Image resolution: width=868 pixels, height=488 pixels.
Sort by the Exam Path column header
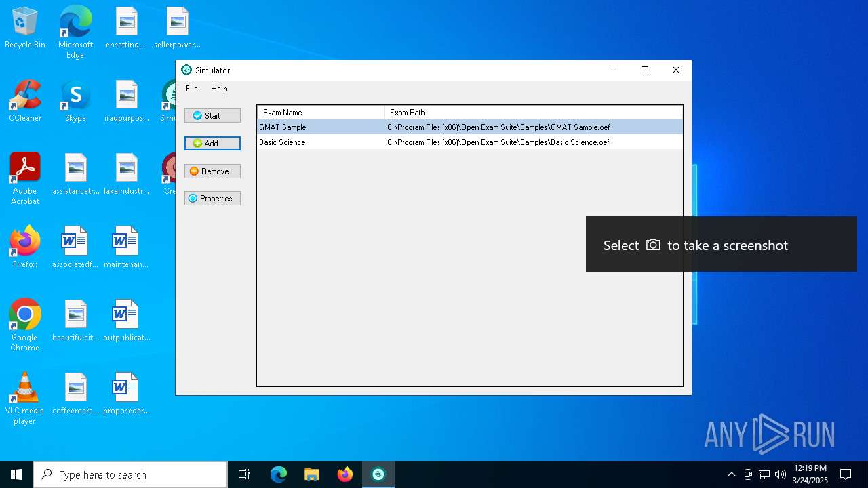tap(534, 113)
